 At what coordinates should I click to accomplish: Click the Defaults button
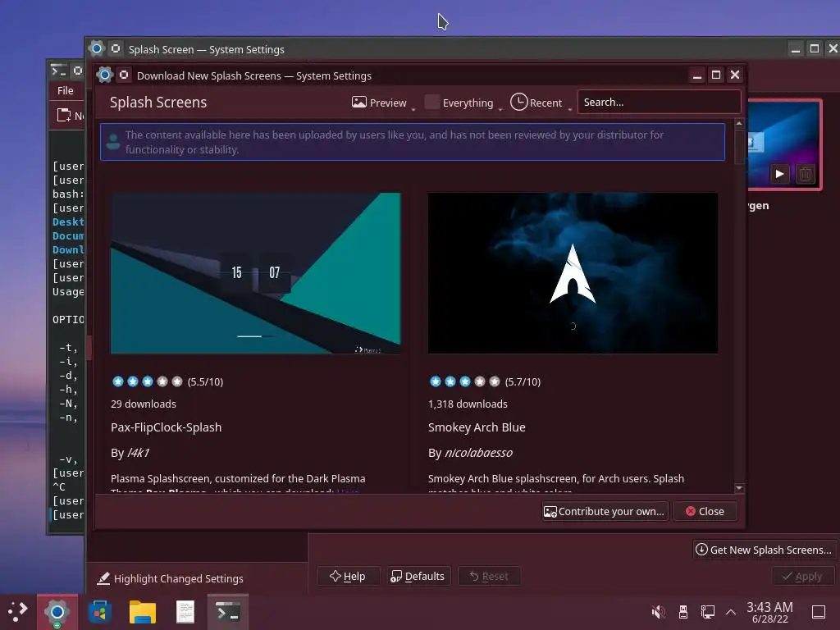(418, 576)
